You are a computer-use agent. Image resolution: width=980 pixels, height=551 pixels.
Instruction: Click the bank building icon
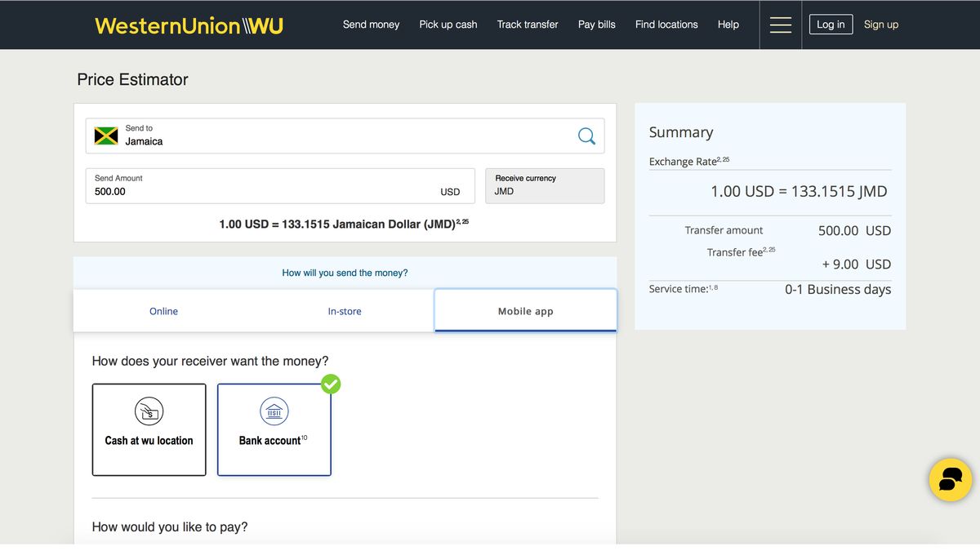tap(274, 411)
